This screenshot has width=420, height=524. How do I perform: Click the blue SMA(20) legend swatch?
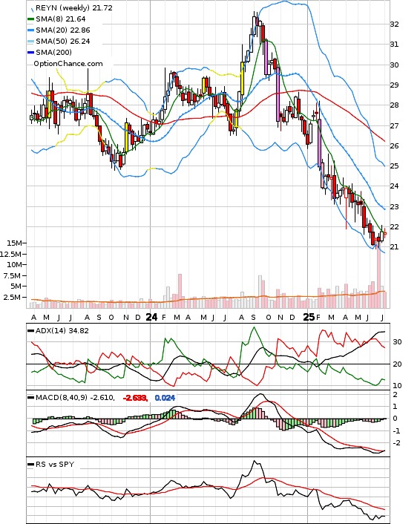(30, 30)
